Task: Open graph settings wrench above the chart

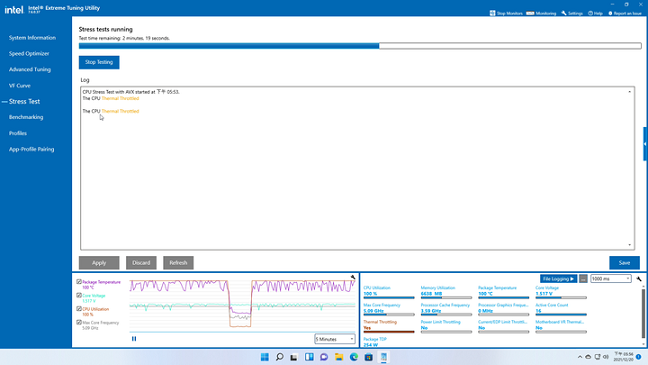Action: pos(353,277)
